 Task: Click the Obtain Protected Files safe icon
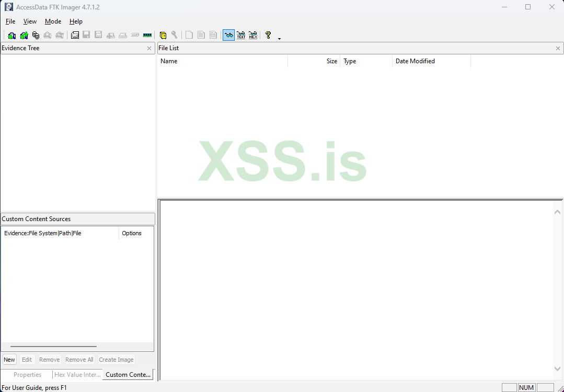click(x=163, y=35)
